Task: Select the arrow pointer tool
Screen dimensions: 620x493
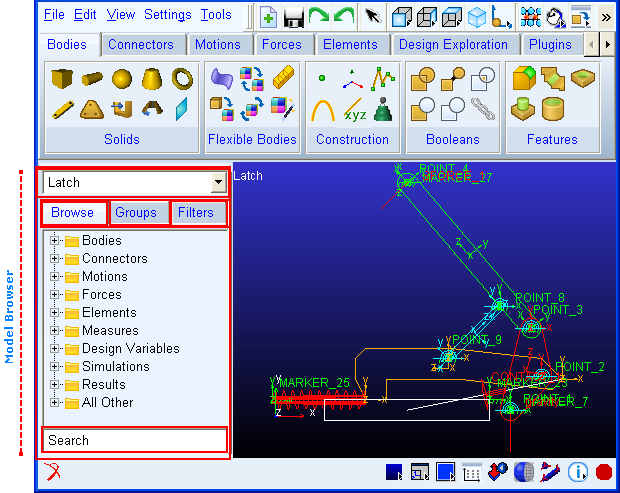Action: (x=372, y=17)
